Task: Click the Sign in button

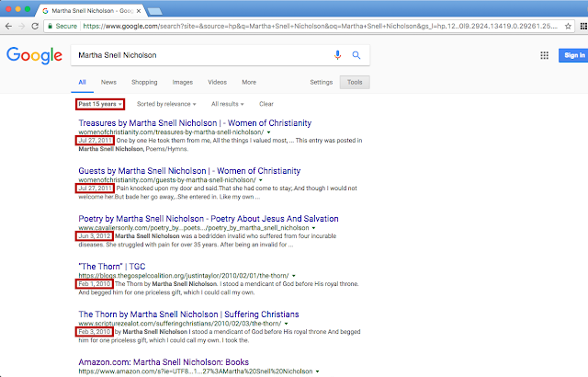Action: tap(573, 55)
